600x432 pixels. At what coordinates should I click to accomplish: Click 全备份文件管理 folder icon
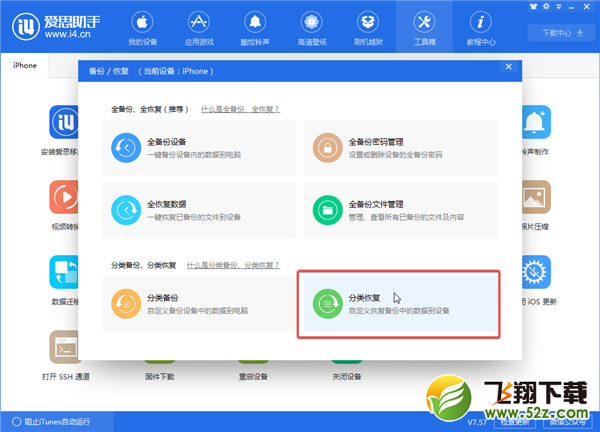point(328,210)
